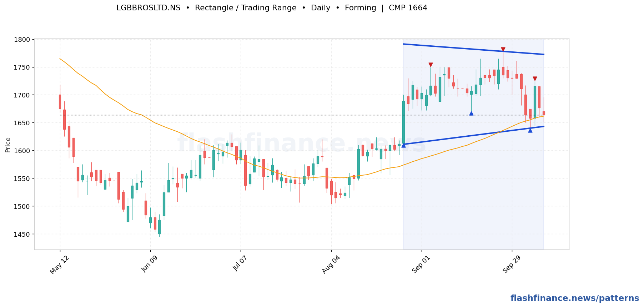Click the highest red down-triangle marker near 1780
Screen dimensions: 644x307
click(503, 50)
